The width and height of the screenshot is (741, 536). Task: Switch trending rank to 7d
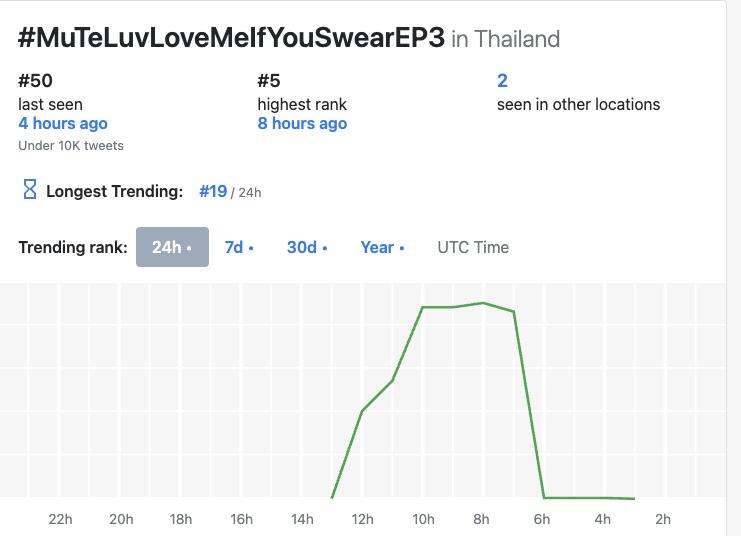(238, 247)
